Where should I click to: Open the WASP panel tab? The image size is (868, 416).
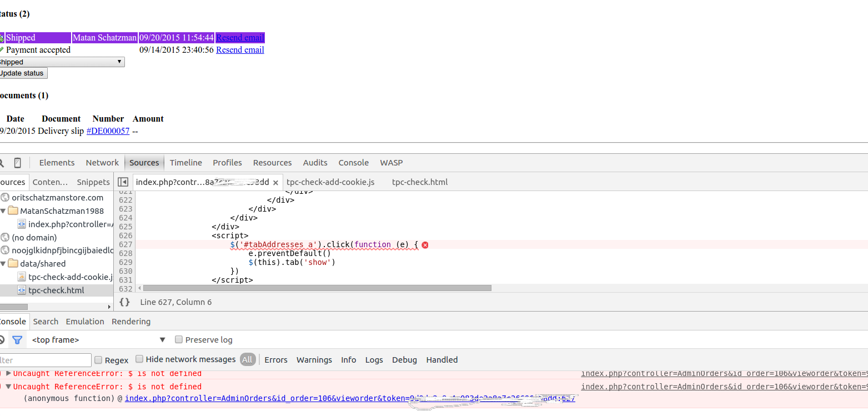(x=392, y=163)
